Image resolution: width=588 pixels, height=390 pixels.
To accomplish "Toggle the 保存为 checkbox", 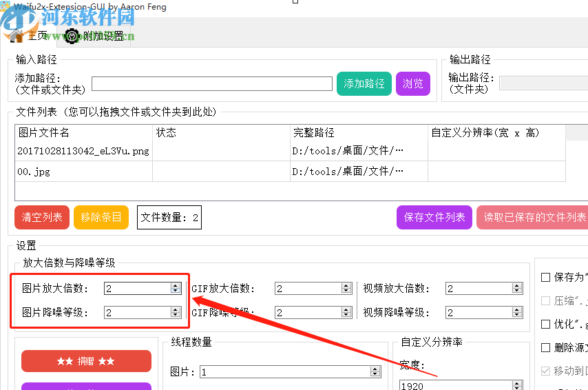I will click(x=545, y=278).
